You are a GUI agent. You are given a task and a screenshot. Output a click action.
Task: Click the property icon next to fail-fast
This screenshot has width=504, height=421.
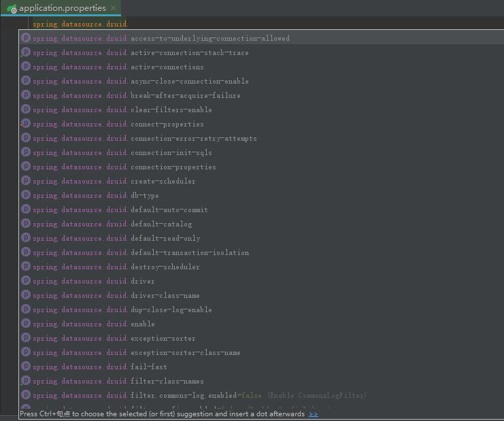[26, 367]
